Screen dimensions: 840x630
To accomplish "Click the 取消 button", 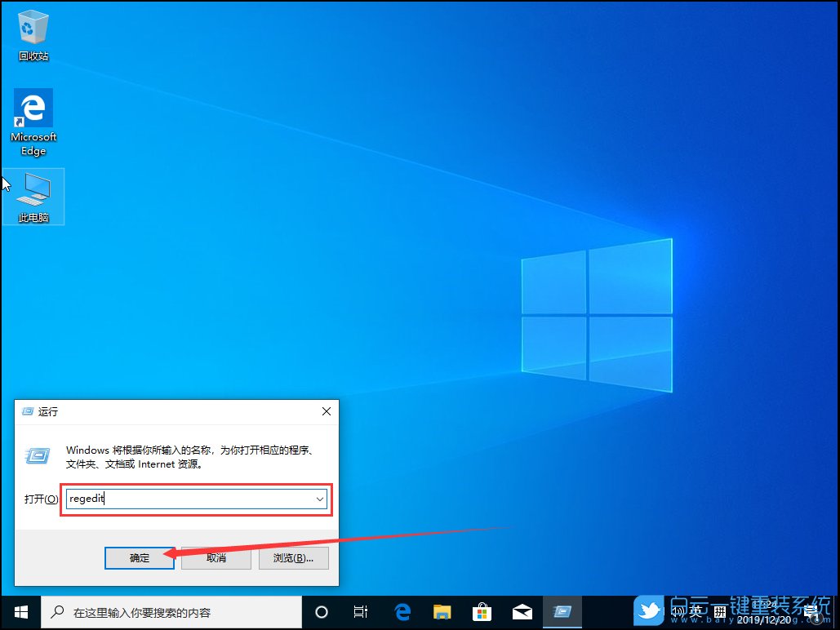I will point(216,557).
